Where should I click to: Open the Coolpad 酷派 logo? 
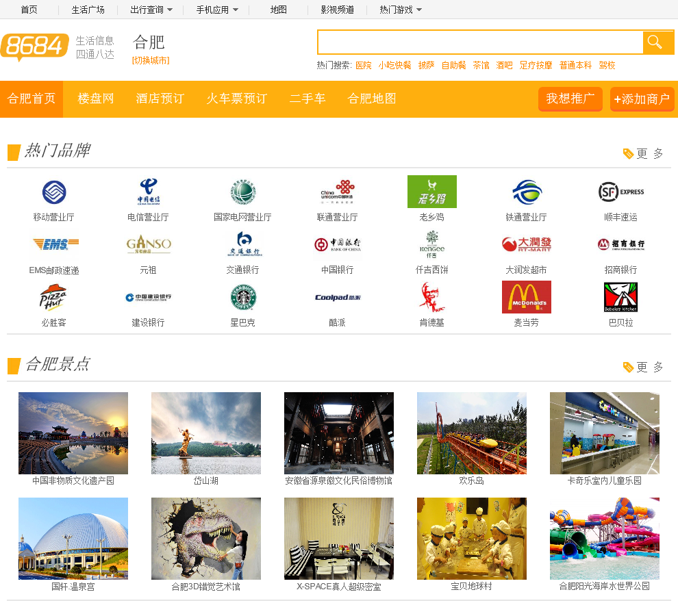click(x=337, y=298)
